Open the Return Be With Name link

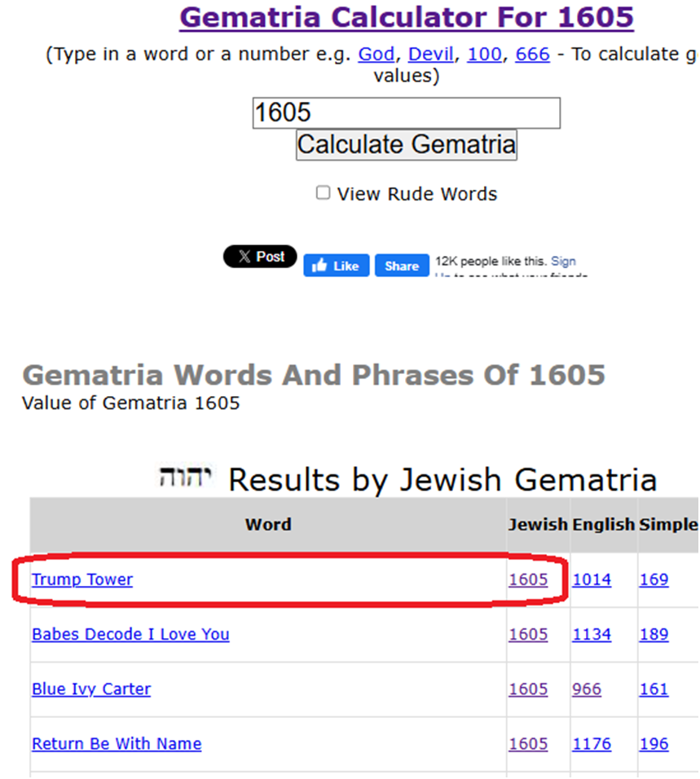click(x=117, y=743)
